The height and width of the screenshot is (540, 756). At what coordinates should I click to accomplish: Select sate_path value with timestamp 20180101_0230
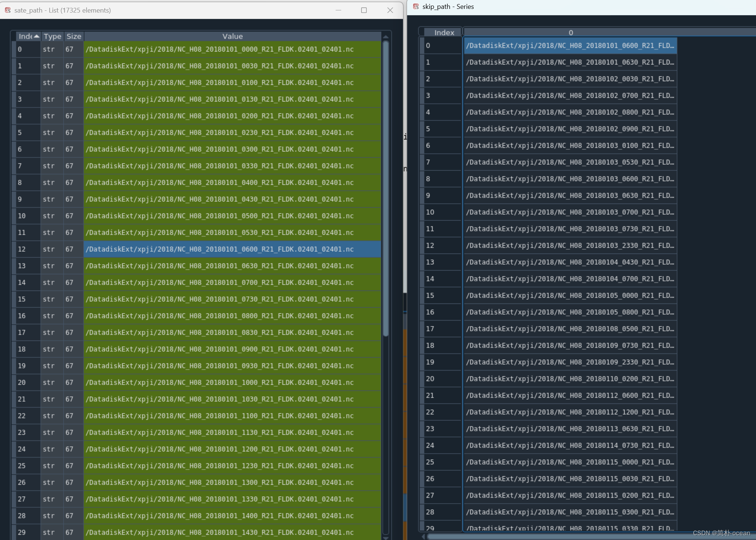[x=232, y=133]
